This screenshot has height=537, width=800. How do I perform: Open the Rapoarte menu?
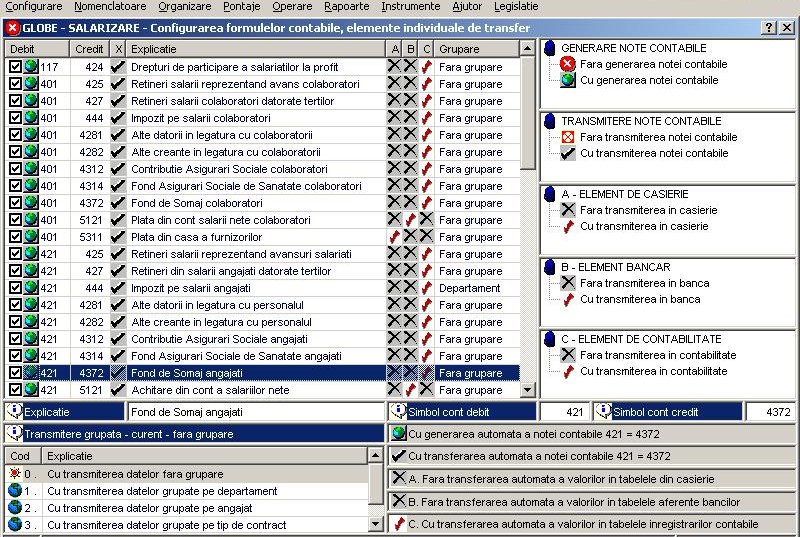point(345,6)
